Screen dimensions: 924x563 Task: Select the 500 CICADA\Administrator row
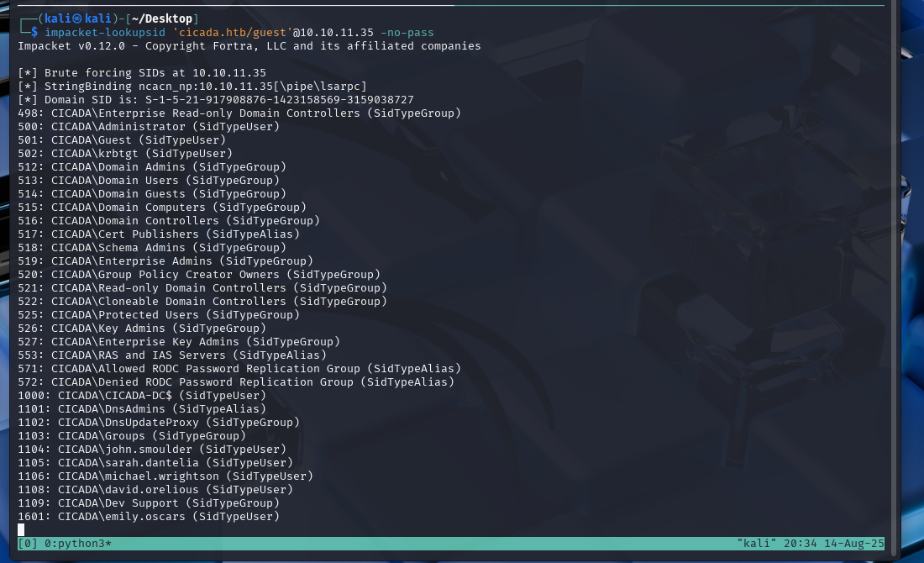[x=149, y=127]
